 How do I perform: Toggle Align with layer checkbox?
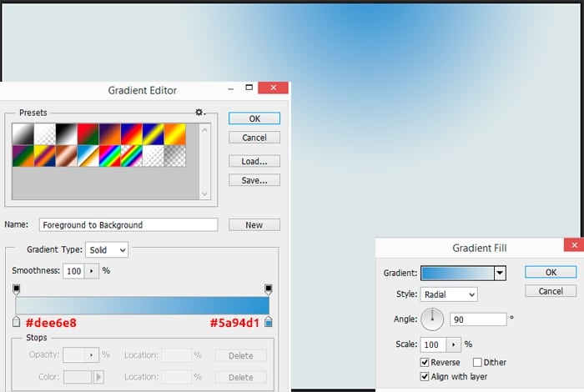pos(424,375)
